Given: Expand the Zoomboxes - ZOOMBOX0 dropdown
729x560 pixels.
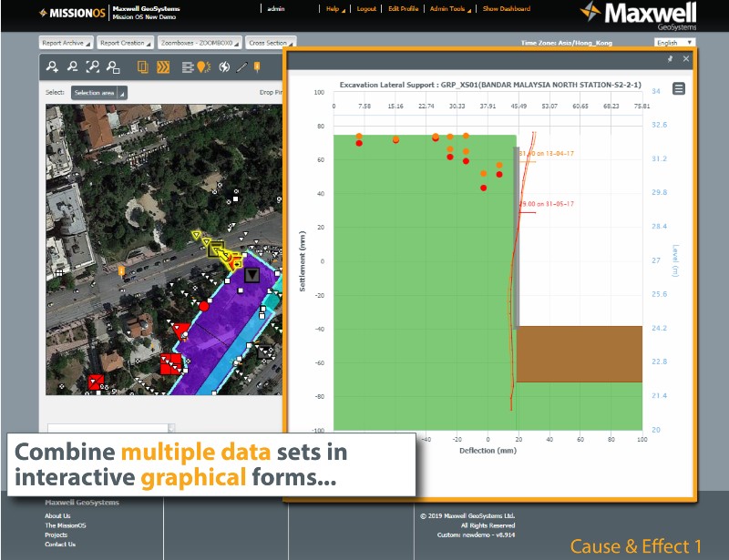Looking at the screenshot, I should 200,43.
